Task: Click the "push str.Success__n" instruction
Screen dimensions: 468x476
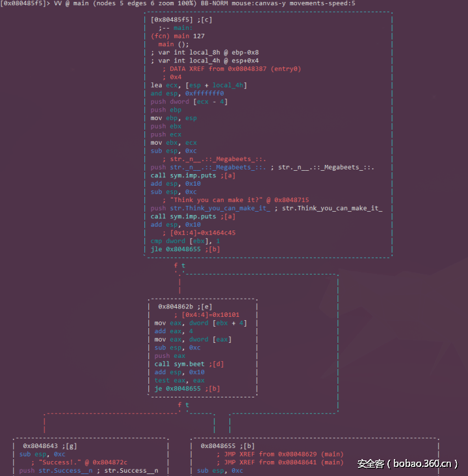Action: pyautogui.click(x=56, y=471)
